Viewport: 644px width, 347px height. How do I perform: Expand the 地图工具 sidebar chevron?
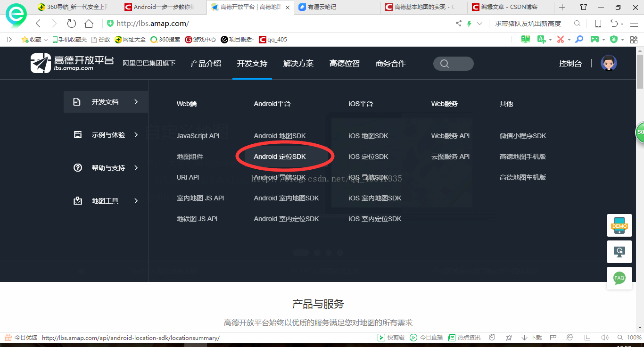point(136,201)
